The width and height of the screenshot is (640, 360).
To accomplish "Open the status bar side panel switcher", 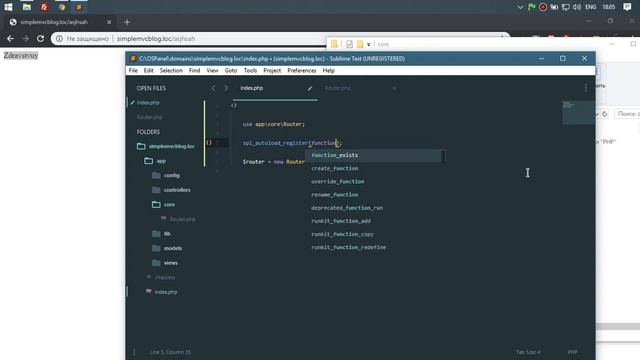I will tap(134, 352).
